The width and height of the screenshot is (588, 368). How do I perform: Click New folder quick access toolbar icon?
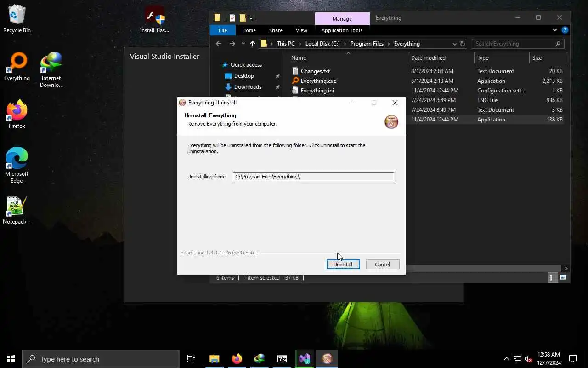[x=243, y=18]
